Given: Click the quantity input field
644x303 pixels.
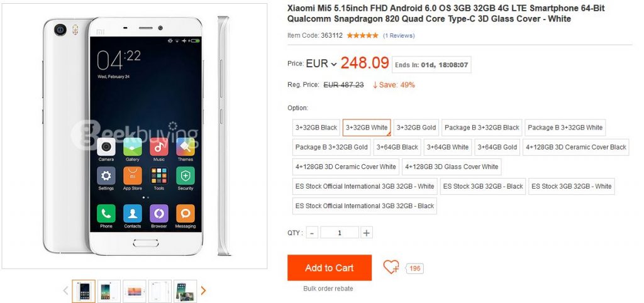Looking at the screenshot, I should tap(339, 233).
